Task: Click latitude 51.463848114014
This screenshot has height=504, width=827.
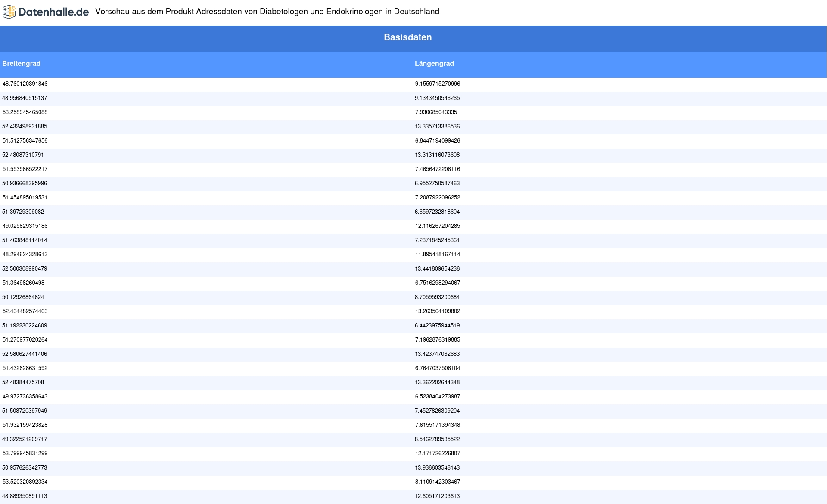Action: 25,240
